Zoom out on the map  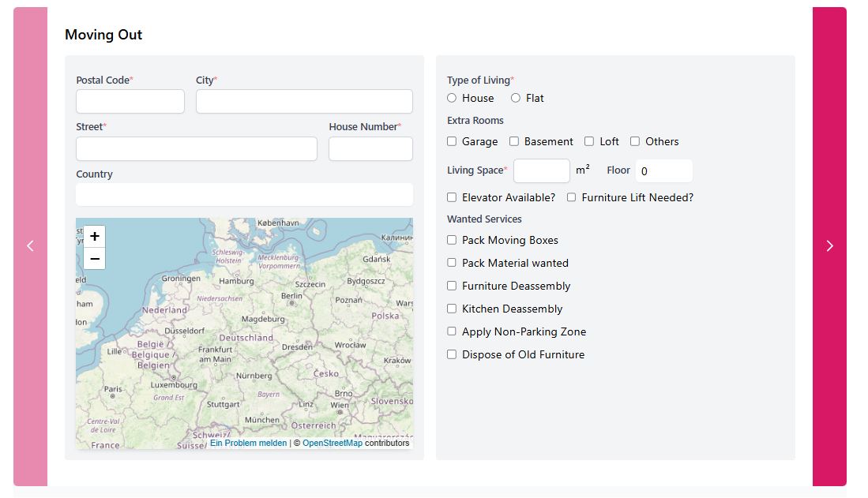click(95, 258)
